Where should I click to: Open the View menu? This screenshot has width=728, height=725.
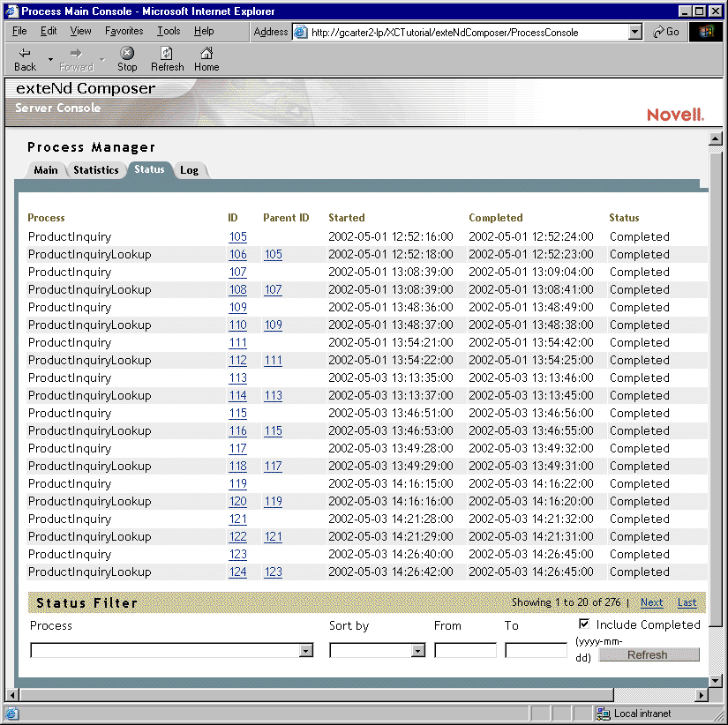pyautogui.click(x=80, y=31)
